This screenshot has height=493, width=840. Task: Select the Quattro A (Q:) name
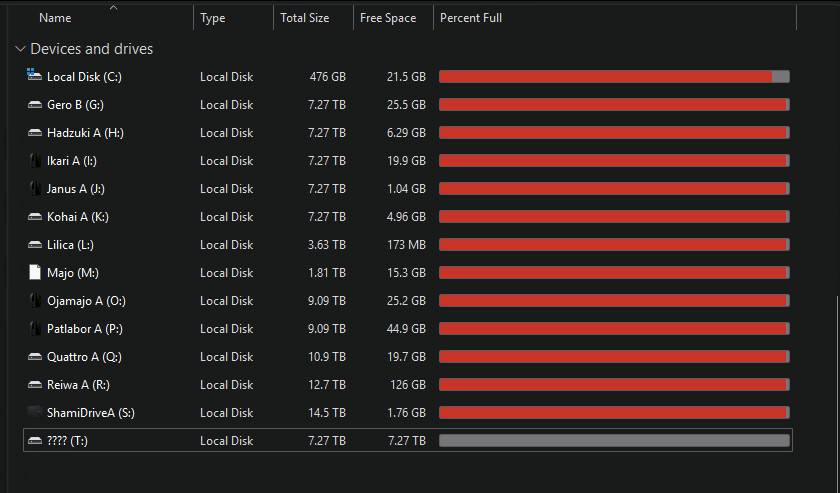pos(84,357)
